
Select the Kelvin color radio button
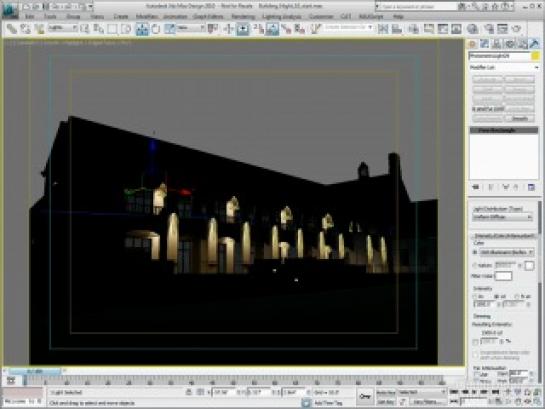pos(475,265)
